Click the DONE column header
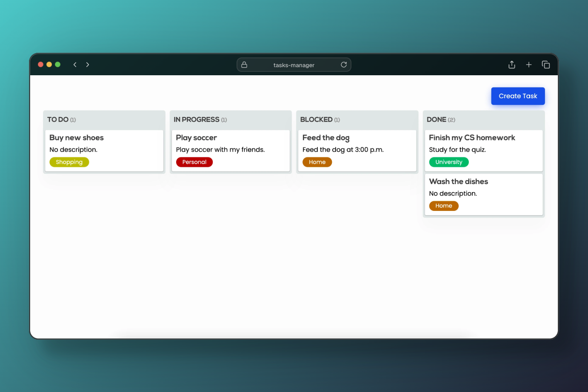The image size is (588, 392). coord(437,120)
